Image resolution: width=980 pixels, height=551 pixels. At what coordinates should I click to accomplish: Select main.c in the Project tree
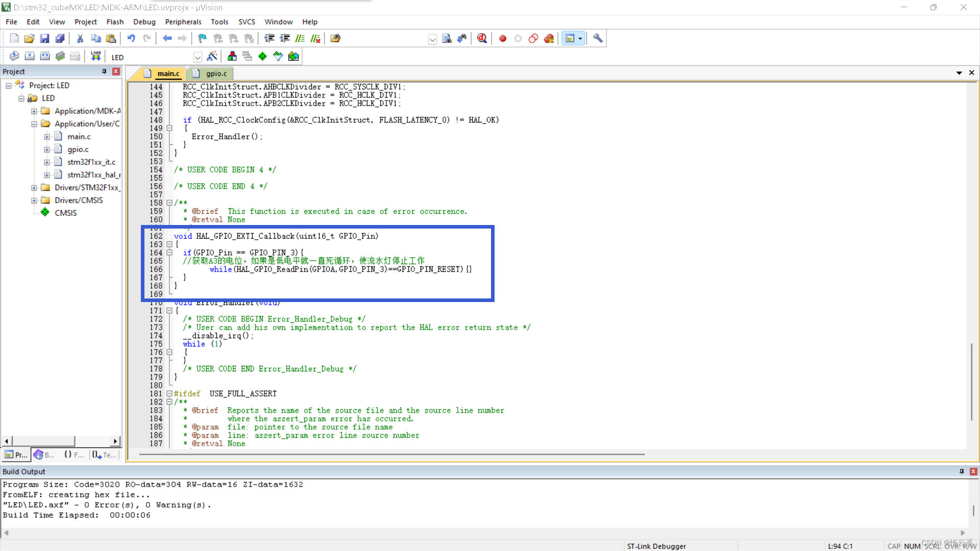80,136
